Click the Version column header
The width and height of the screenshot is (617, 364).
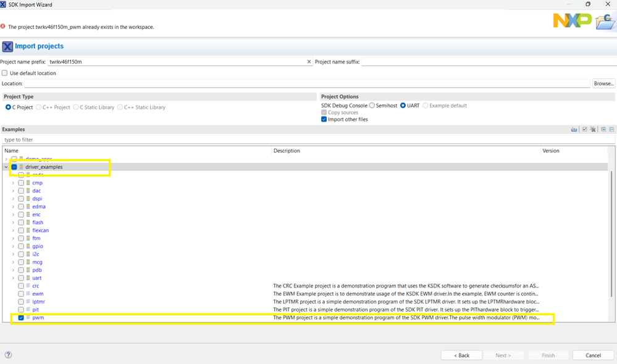[x=574, y=151]
